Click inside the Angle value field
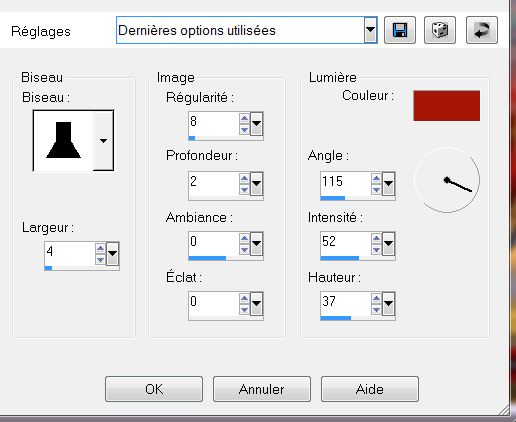 tap(346, 182)
